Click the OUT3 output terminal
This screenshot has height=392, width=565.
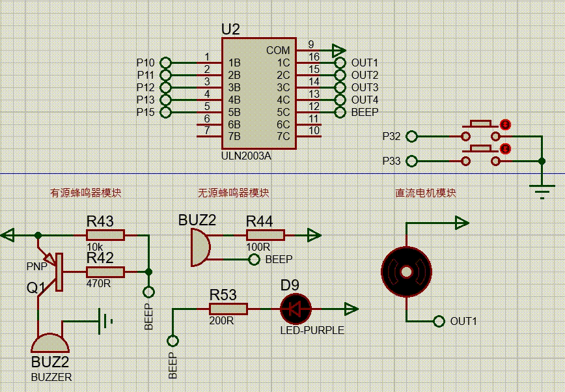340,87
